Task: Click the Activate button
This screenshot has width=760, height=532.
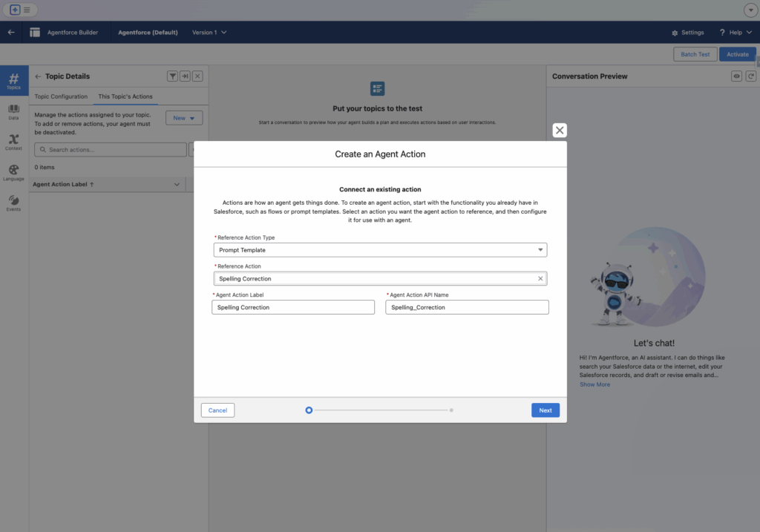Action: tap(738, 54)
